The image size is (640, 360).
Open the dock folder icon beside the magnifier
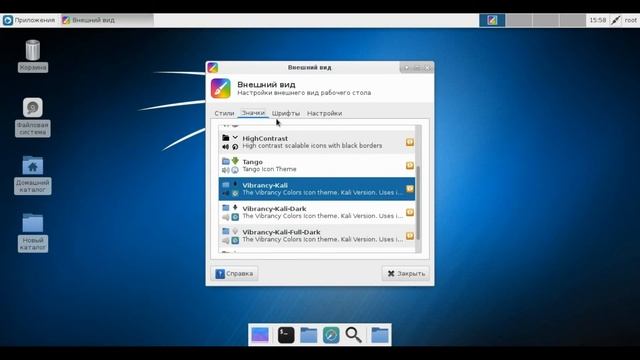[x=380, y=335]
